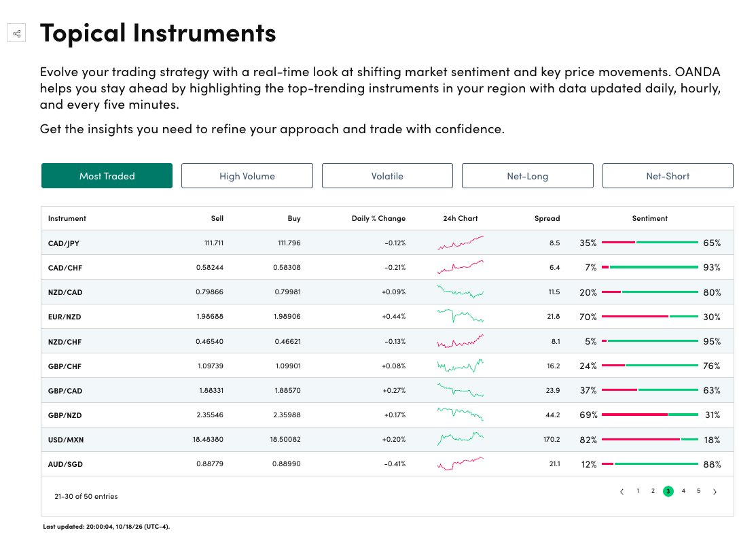Click AUD/SGD sell price 0.88779
756x543 pixels.
coord(210,464)
